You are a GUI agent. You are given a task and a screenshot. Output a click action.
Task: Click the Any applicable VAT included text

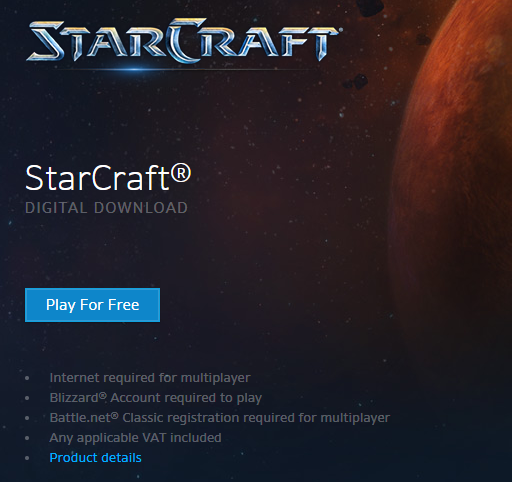pyautogui.click(x=135, y=438)
